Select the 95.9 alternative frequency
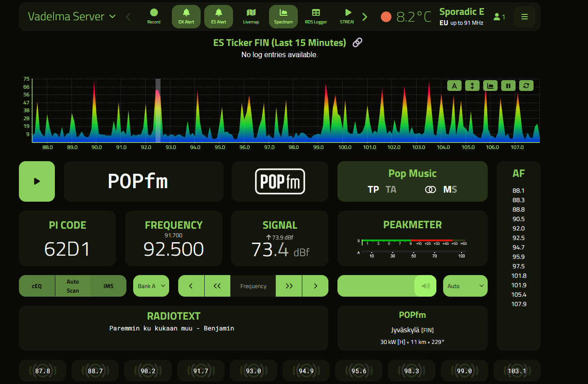Viewport: 588px width, 384px height. click(x=518, y=257)
